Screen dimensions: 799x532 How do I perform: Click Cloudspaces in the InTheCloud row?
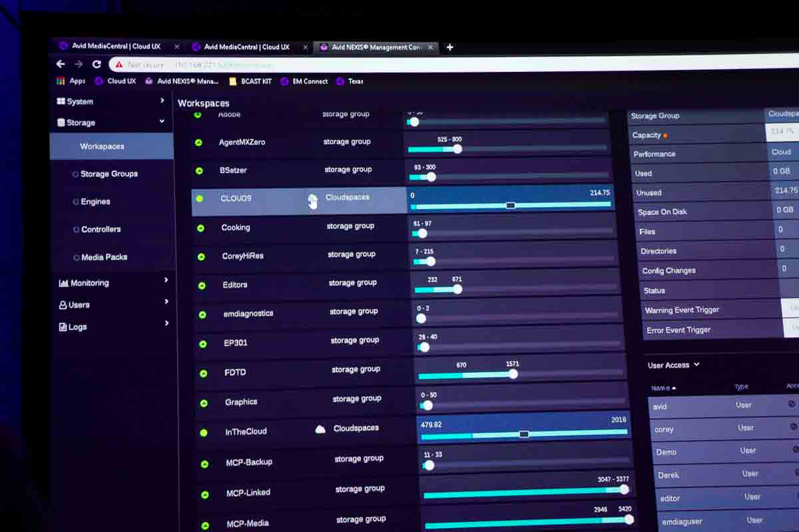[356, 429]
